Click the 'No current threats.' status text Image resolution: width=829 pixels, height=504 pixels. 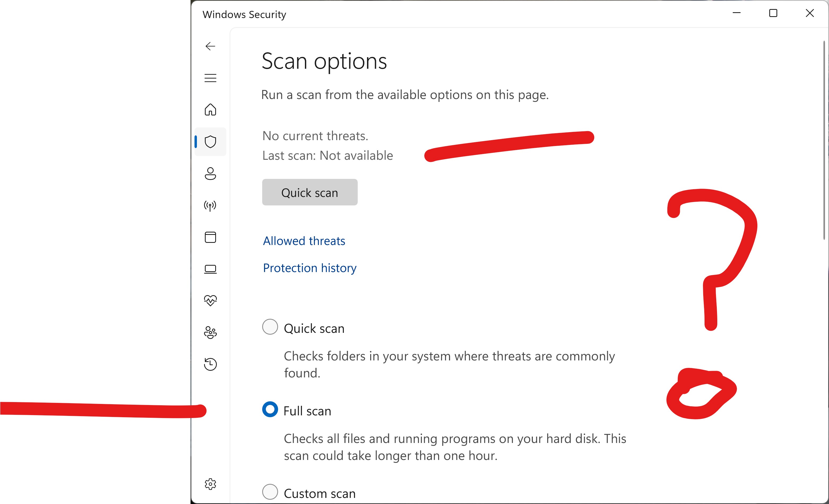point(315,136)
